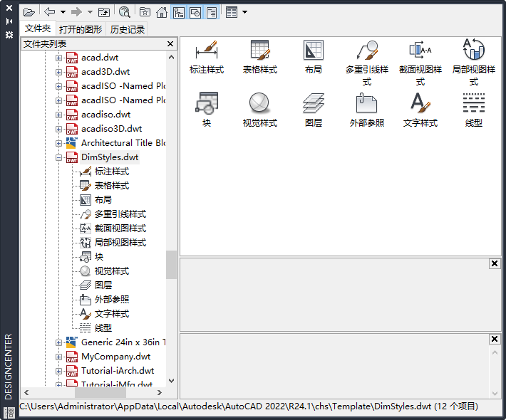Go back with the left arrow button
506x420 pixels.
(x=49, y=12)
